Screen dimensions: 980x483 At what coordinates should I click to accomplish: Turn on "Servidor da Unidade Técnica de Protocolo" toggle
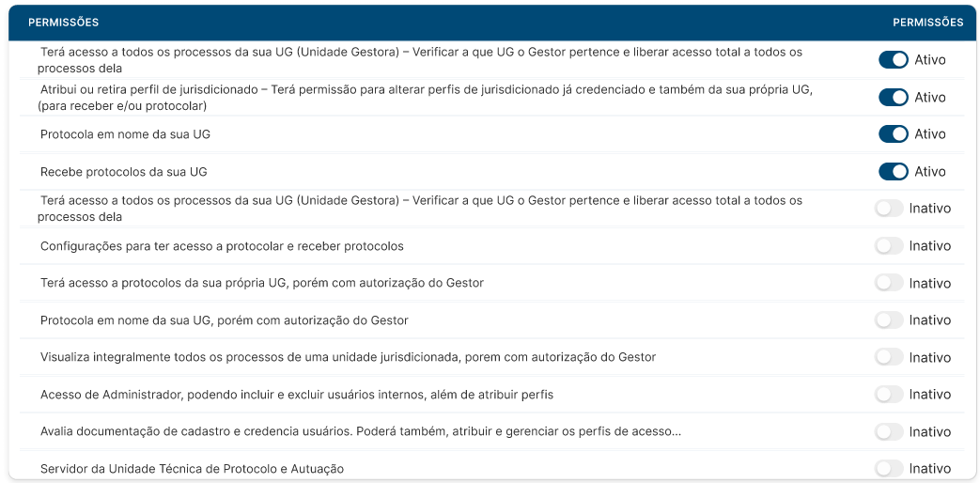pos(889,468)
